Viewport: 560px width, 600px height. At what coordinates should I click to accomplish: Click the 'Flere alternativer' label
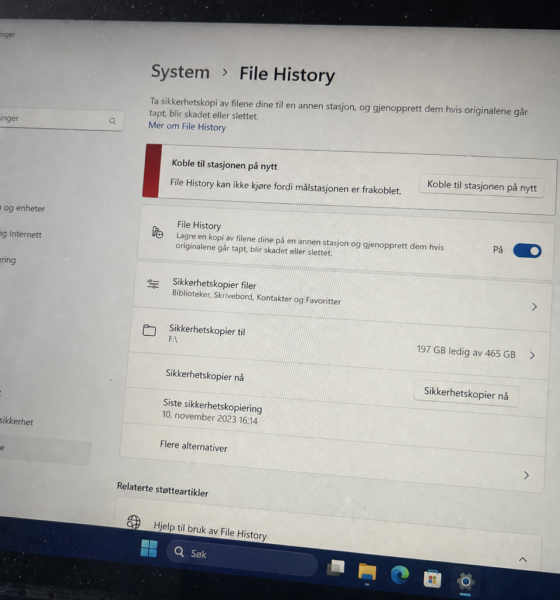(193, 446)
